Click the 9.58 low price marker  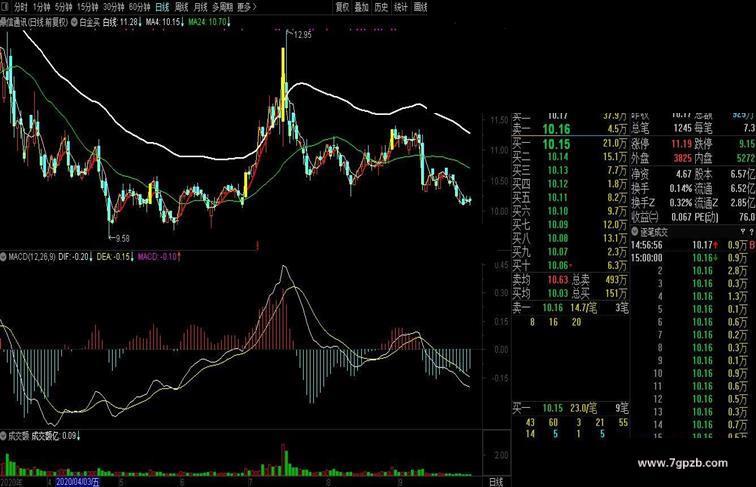pyautogui.click(x=121, y=238)
